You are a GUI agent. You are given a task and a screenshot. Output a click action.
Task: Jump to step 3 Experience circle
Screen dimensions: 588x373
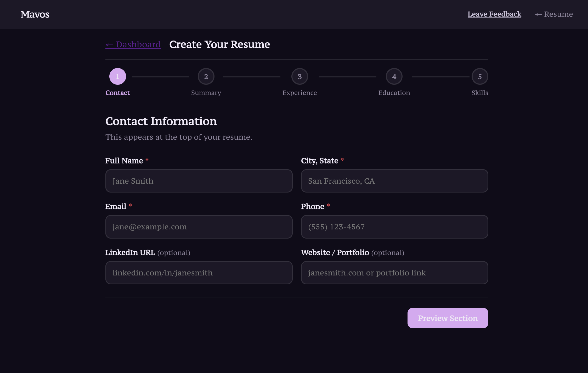pos(299,76)
